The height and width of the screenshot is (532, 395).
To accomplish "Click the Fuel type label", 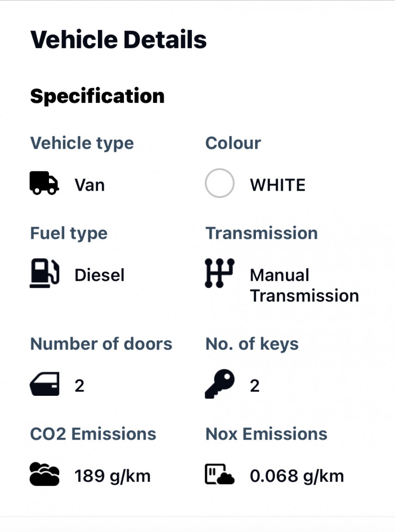I will coord(69,233).
